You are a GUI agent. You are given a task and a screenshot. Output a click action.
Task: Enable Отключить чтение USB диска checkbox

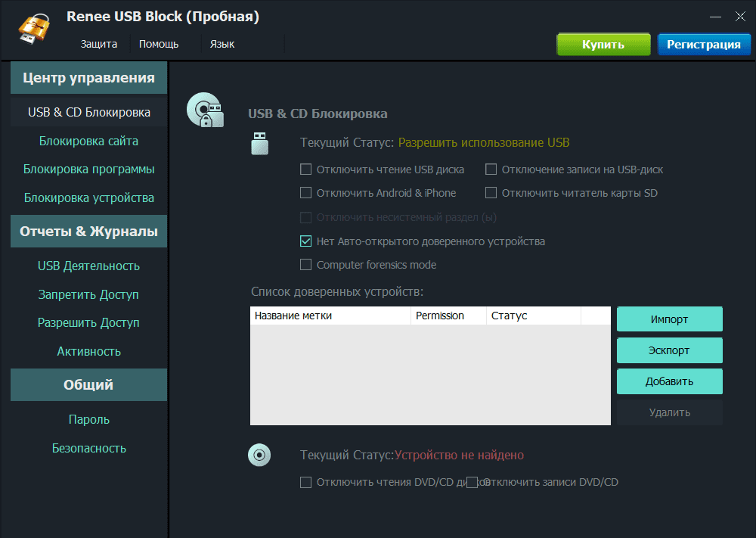306,169
